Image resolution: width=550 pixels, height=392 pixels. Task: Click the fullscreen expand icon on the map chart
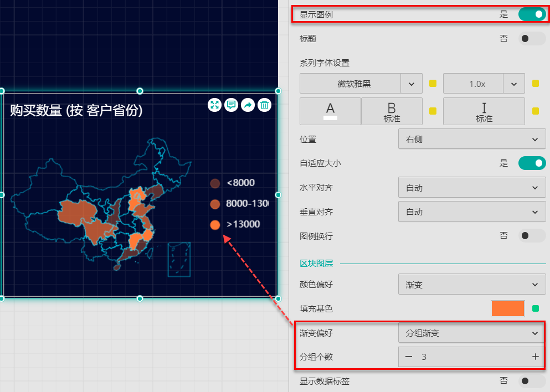[214, 105]
